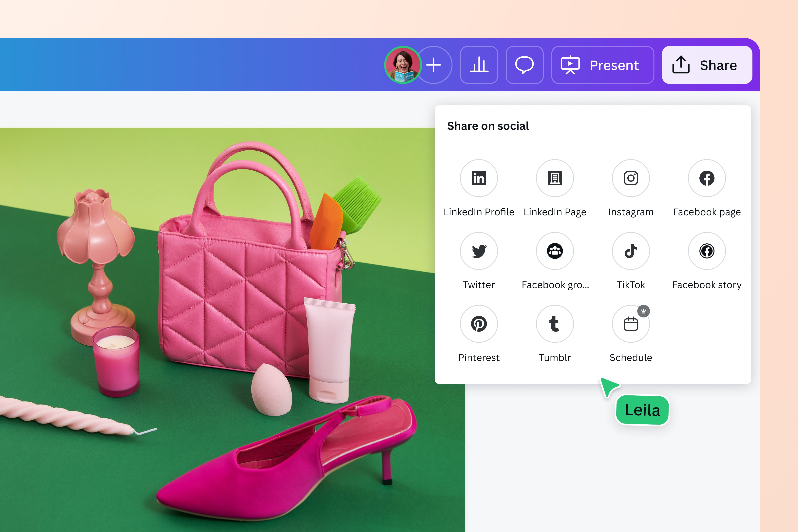Click the Twitter bird icon
Image resolution: width=798 pixels, height=532 pixels.
click(x=479, y=251)
